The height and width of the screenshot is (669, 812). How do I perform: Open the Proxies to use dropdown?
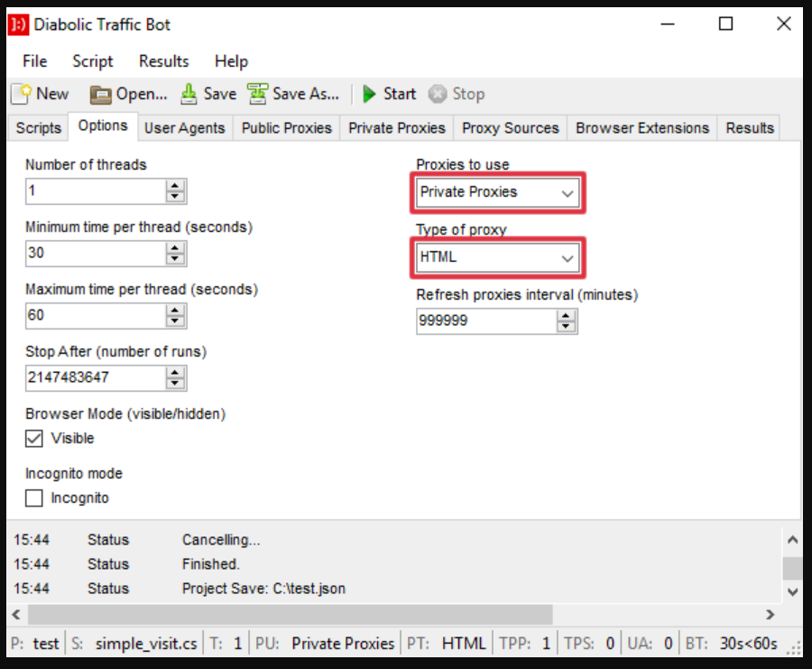[568, 192]
